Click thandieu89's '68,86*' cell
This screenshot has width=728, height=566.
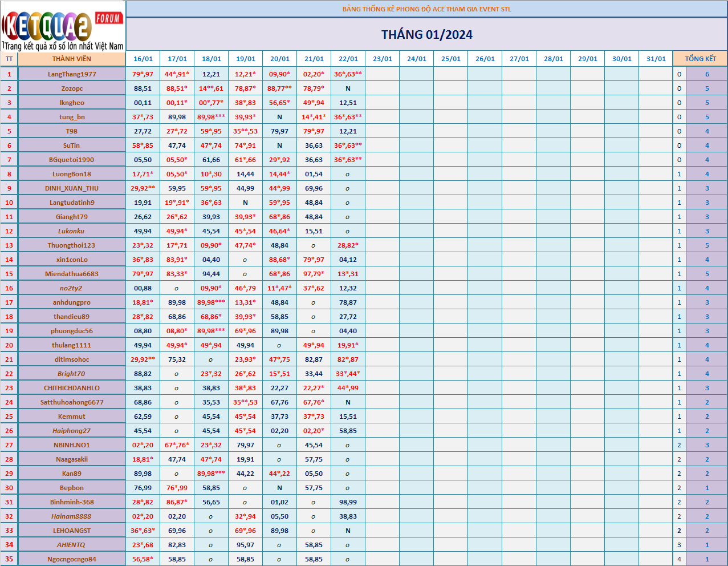coord(212,317)
